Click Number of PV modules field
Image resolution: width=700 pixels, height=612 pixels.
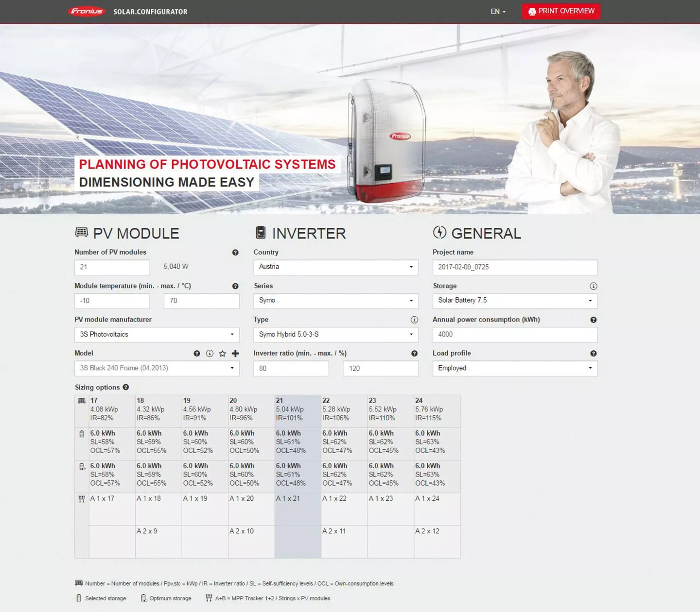click(x=112, y=267)
